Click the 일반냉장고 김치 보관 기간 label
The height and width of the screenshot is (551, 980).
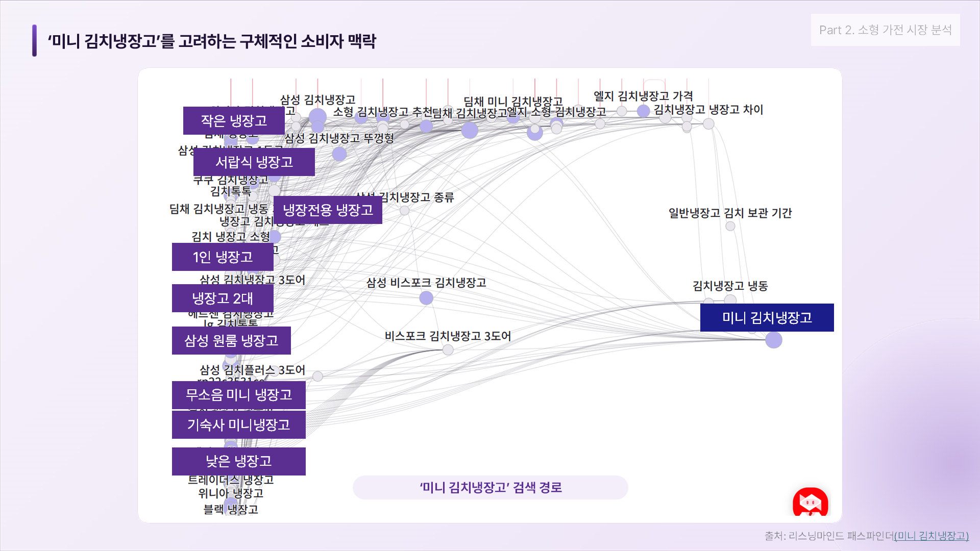coord(730,213)
